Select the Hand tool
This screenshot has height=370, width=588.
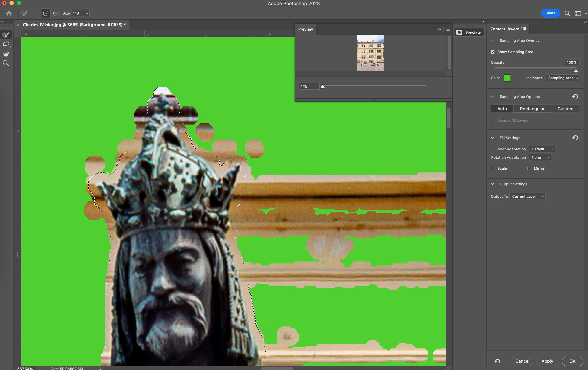click(6, 54)
